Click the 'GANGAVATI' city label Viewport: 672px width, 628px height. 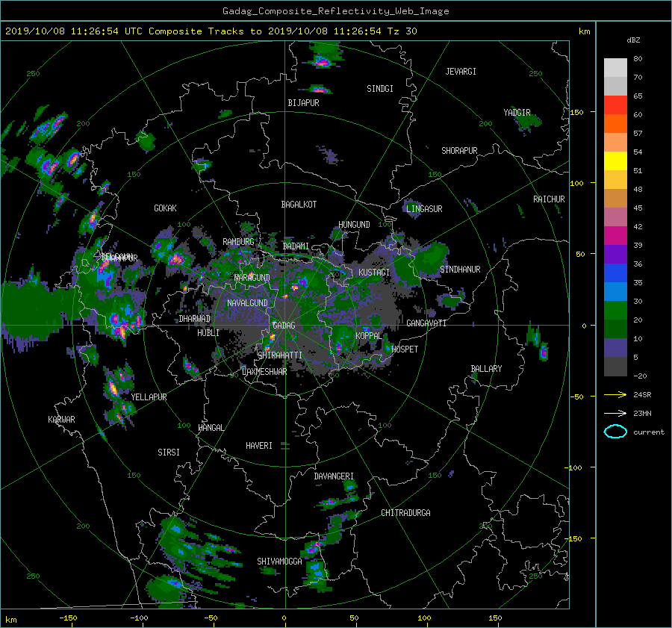(426, 323)
